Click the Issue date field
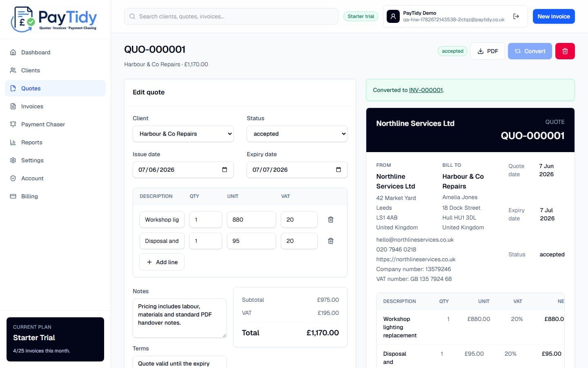Image resolution: width=588 pixels, height=368 pixels. 183,170
